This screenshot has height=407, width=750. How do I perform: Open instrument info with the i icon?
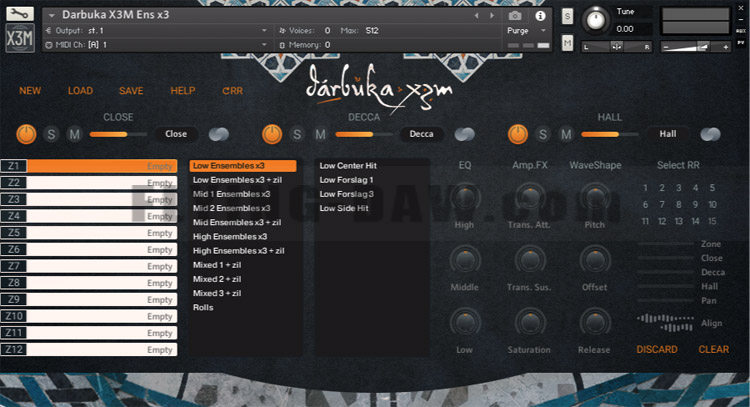[x=540, y=16]
